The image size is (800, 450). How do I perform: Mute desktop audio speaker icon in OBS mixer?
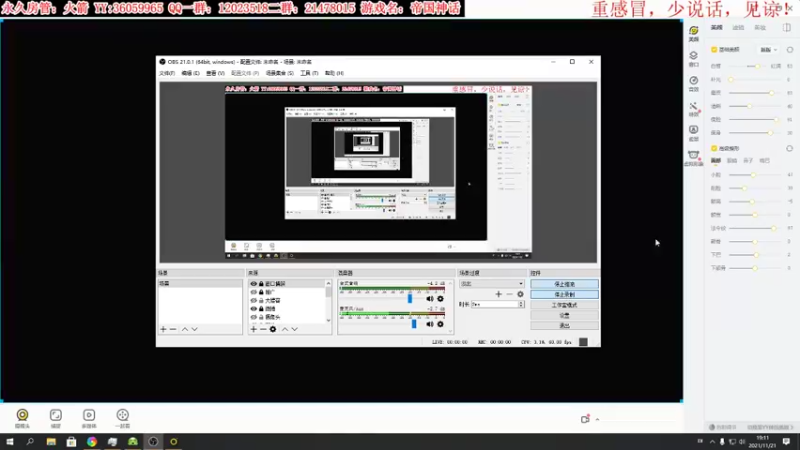(x=430, y=299)
